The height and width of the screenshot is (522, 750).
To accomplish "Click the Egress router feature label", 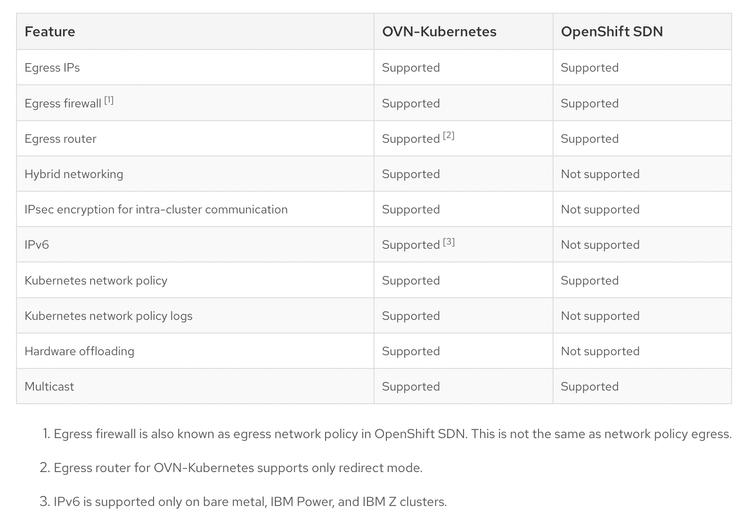I will (x=60, y=139).
